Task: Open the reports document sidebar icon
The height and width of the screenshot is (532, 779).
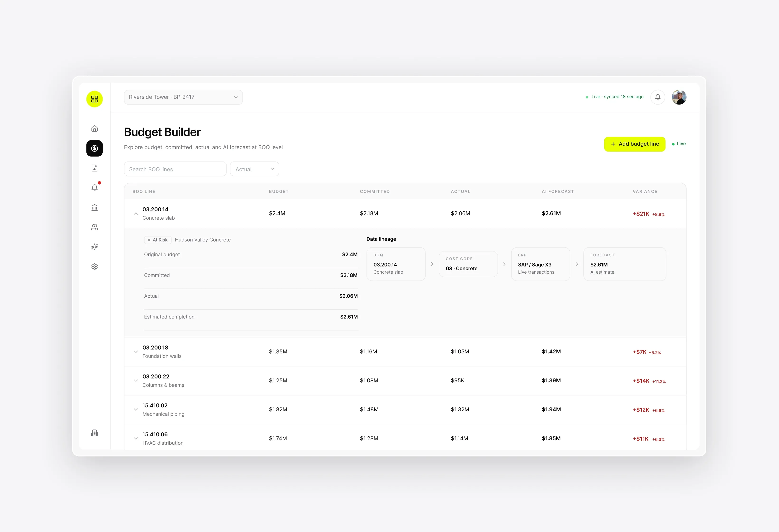Action: click(95, 168)
